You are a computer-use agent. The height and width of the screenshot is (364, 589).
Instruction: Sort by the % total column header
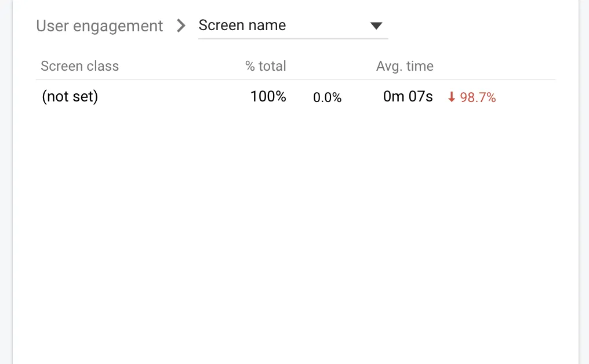click(266, 66)
